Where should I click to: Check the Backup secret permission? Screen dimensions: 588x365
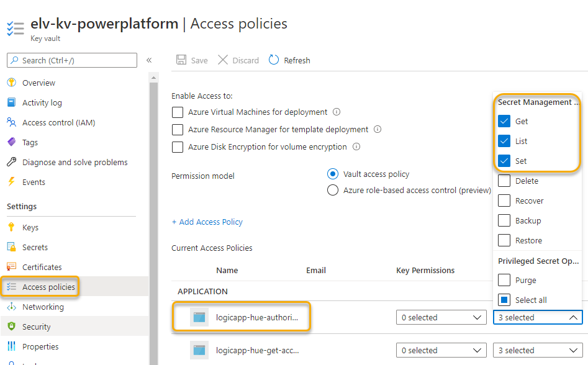[504, 220]
